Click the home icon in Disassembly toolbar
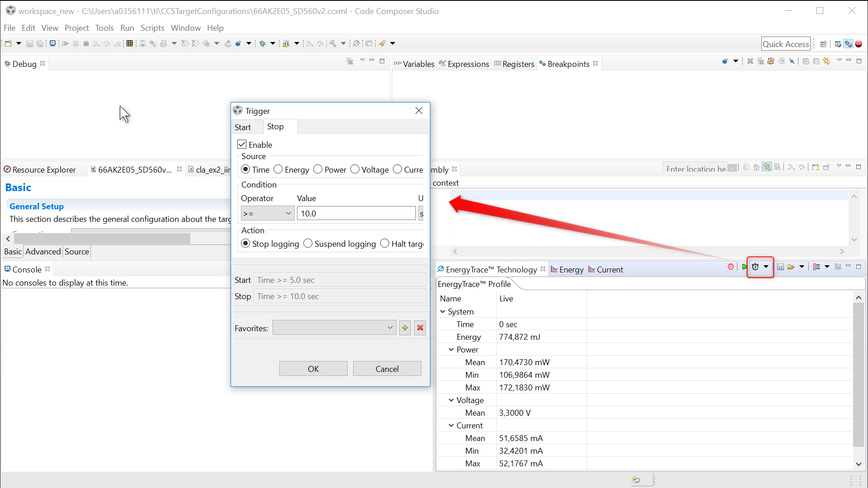868x488 pixels. coord(756,167)
